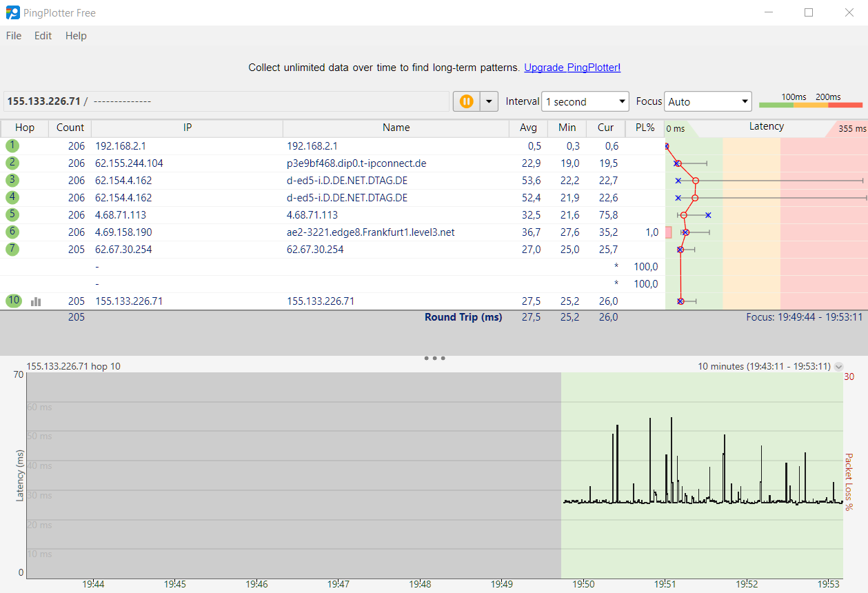Screen dimensions: 868x593
Task: Select the hop 3 green circle icon
Action: pyautogui.click(x=12, y=180)
